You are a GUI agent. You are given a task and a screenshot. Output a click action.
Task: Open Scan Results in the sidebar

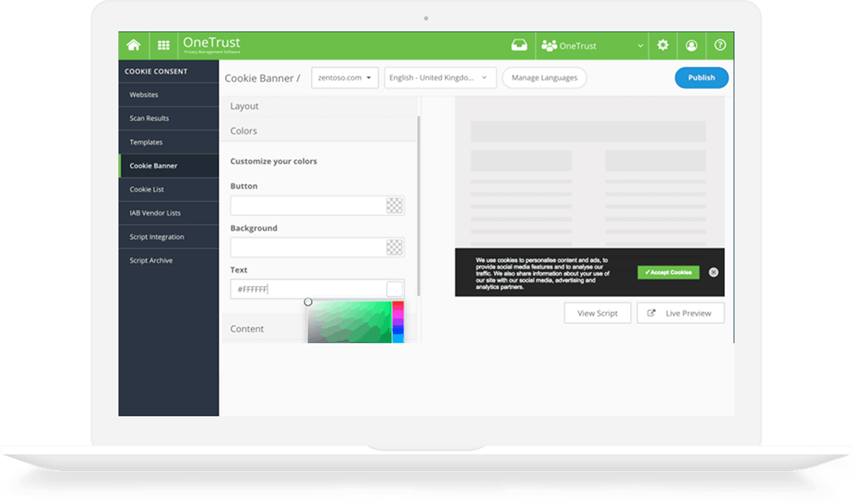point(168,118)
